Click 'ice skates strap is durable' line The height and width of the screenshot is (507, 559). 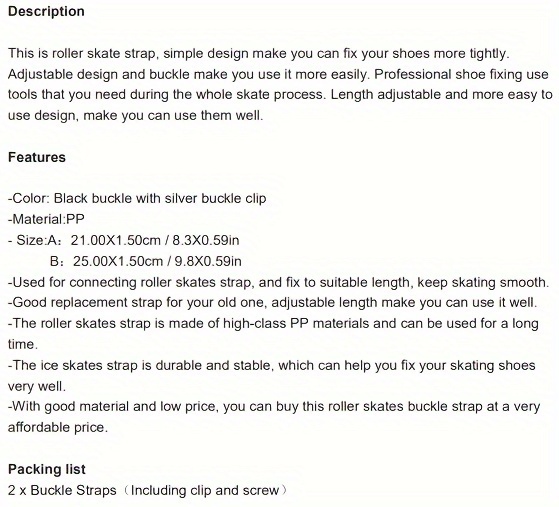coord(271,366)
